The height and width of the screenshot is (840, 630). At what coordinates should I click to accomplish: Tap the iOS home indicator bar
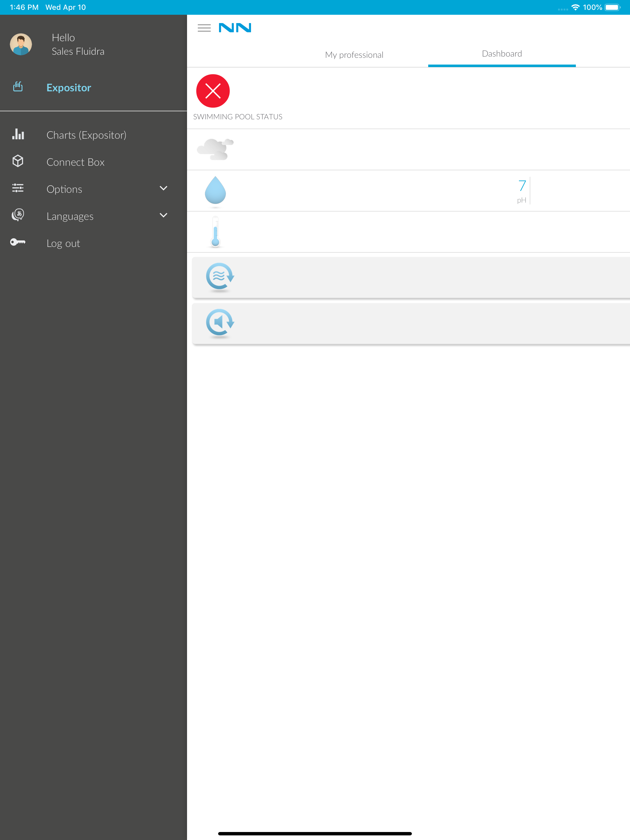315,834
